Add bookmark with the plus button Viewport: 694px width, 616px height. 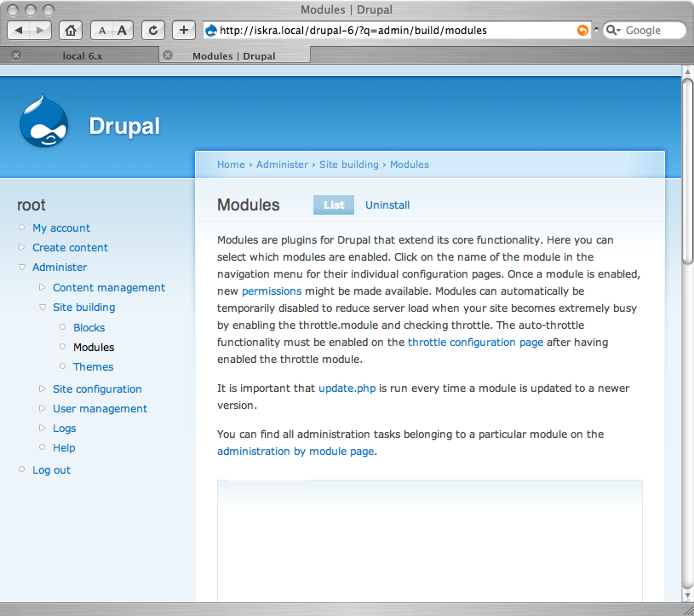tap(184, 30)
